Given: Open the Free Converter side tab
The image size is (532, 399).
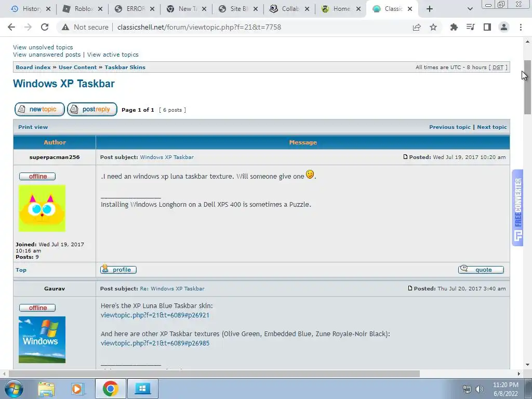Looking at the screenshot, I should 518,208.
